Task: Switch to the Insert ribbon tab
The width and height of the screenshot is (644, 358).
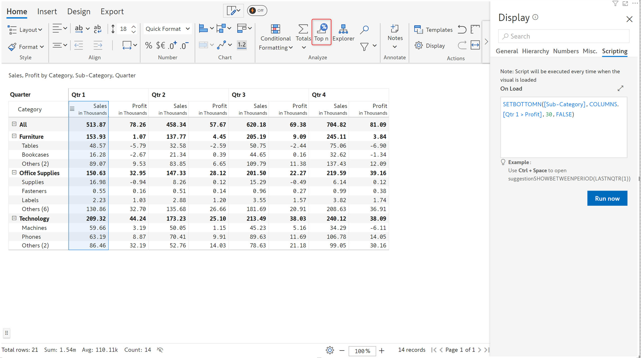Action: pyautogui.click(x=47, y=11)
